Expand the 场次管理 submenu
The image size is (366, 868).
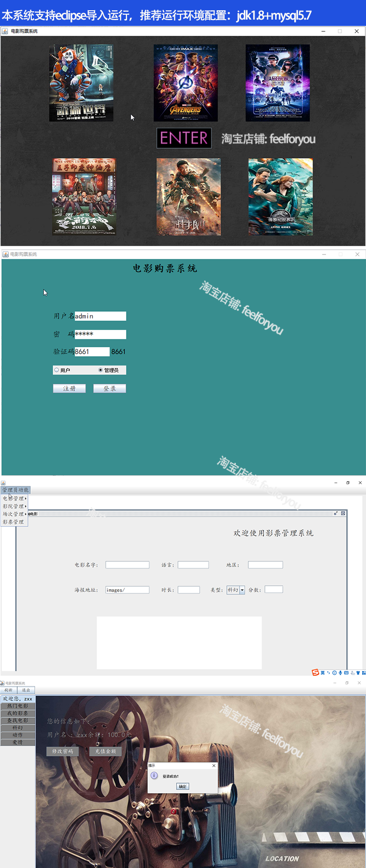point(14,514)
